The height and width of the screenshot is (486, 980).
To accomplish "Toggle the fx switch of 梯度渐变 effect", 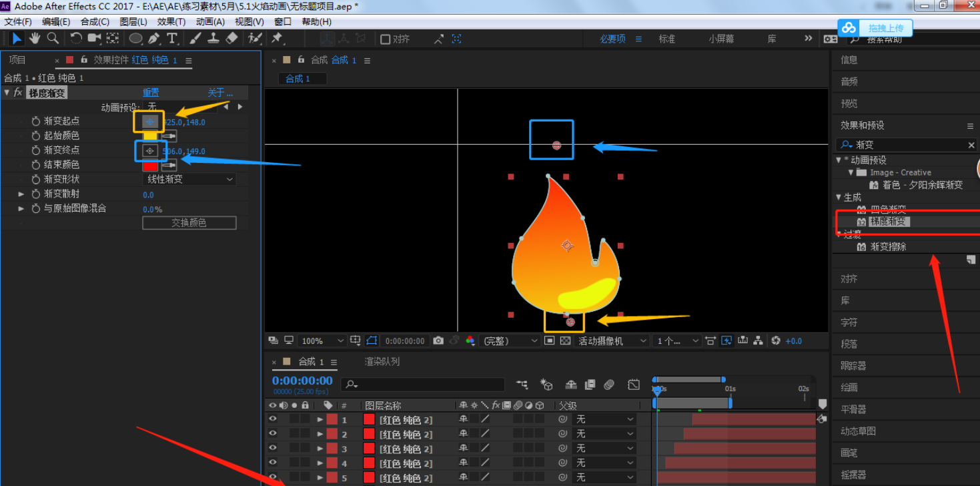I will tap(18, 93).
